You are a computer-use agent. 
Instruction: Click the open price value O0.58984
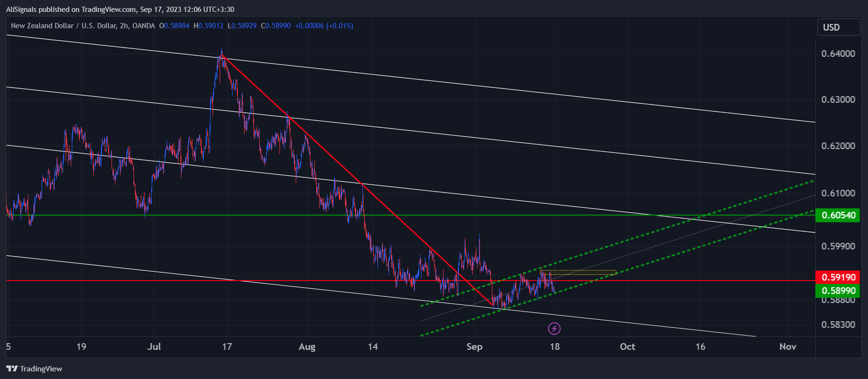click(x=174, y=26)
